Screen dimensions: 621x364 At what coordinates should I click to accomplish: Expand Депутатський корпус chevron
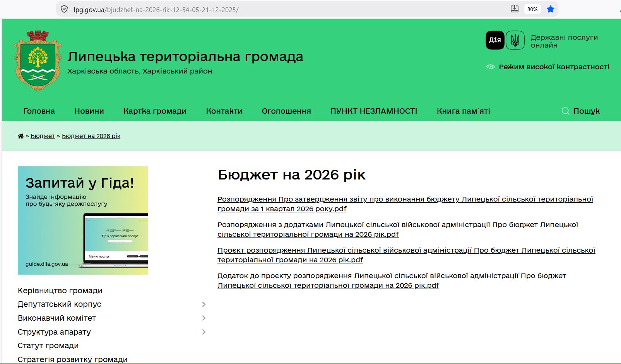tap(204, 304)
